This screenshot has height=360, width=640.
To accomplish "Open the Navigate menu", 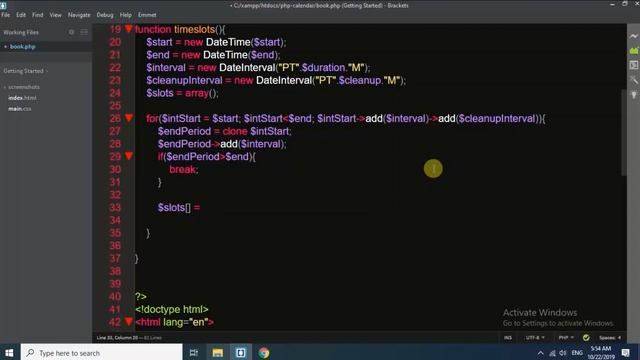I will pos(79,15).
